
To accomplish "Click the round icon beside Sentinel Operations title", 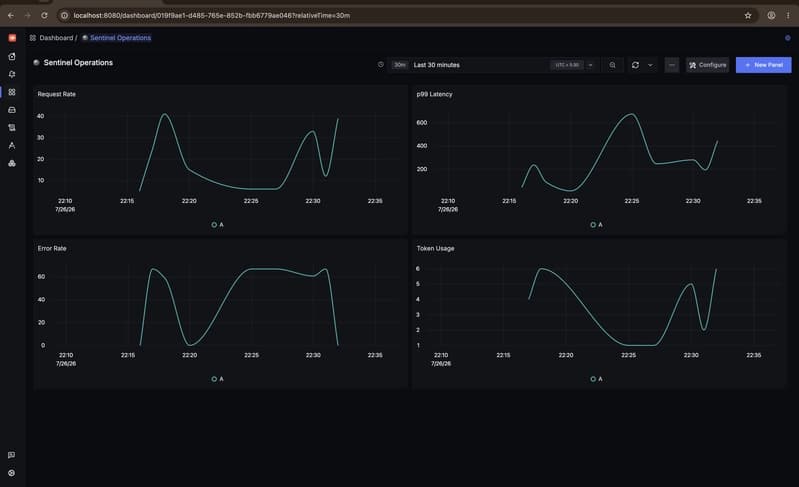I will pyautogui.click(x=36, y=63).
